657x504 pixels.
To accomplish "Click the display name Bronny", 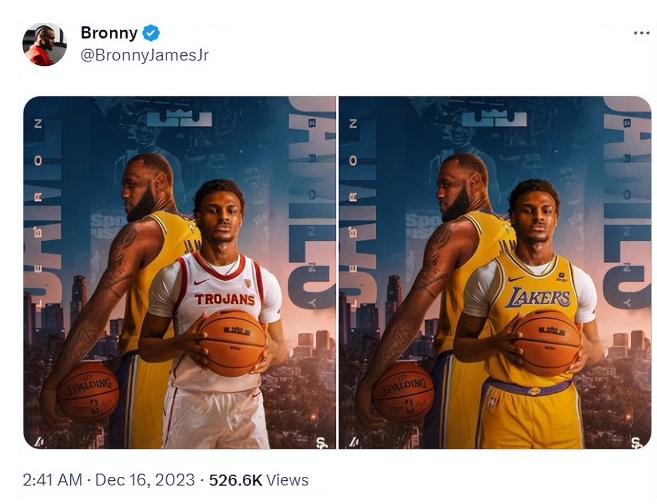I will (x=109, y=33).
